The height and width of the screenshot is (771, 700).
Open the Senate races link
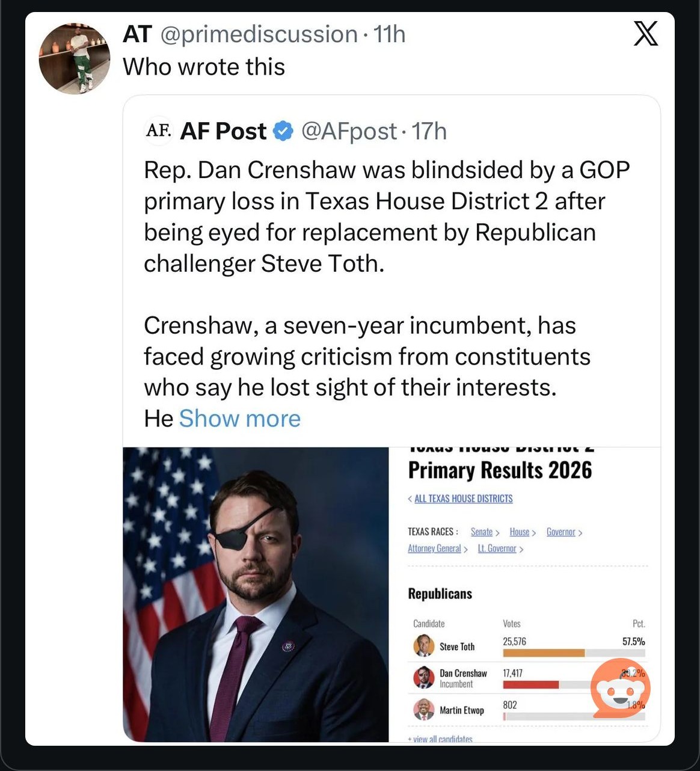click(482, 532)
